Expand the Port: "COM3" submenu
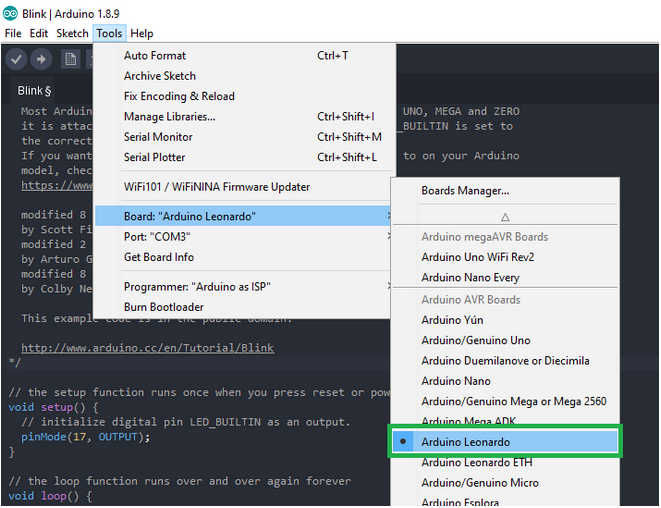This screenshot has width=661, height=508. coord(243,237)
